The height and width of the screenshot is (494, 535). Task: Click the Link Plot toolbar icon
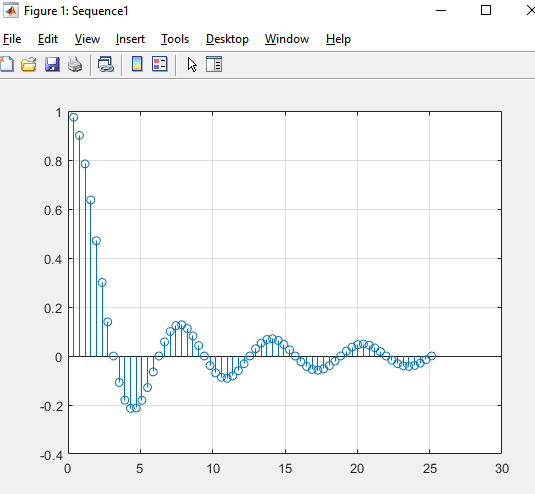105,64
